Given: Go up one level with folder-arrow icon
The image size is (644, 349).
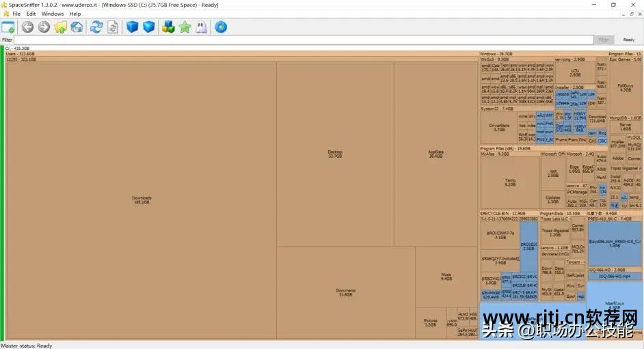Looking at the screenshot, I should (60, 27).
